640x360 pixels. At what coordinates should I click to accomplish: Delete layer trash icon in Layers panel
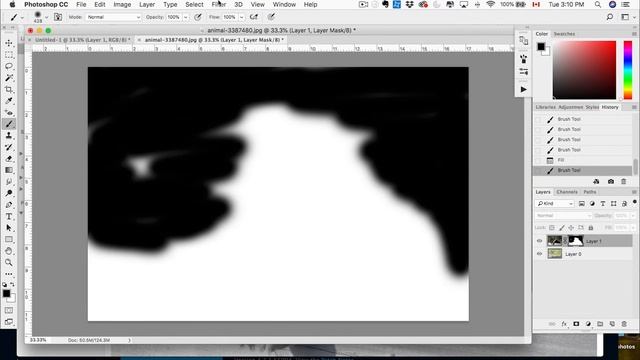[x=624, y=324]
